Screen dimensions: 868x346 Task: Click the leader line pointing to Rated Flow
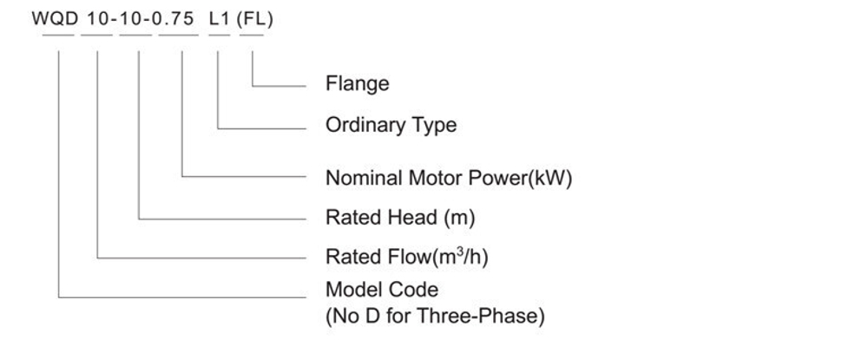pyautogui.click(x=201, y=258)
